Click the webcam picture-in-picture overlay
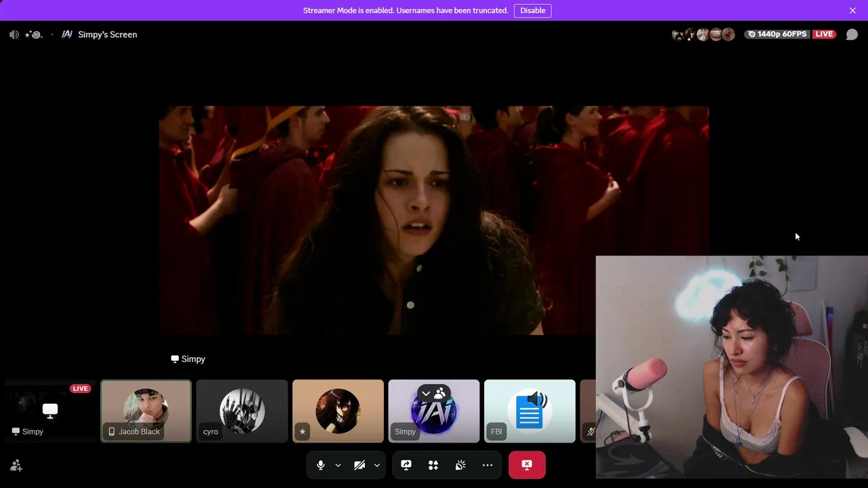The image size is (868, 488). (x=732, y=367)
